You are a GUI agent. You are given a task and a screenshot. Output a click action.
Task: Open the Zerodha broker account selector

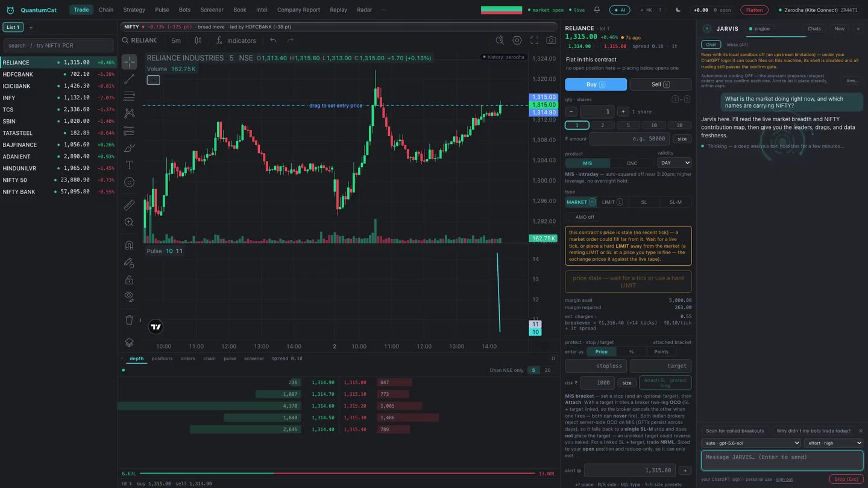tap(818, 10)
